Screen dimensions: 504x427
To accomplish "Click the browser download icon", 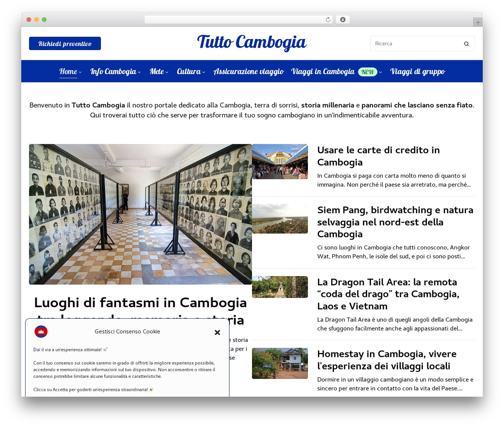I will point(343,20).
